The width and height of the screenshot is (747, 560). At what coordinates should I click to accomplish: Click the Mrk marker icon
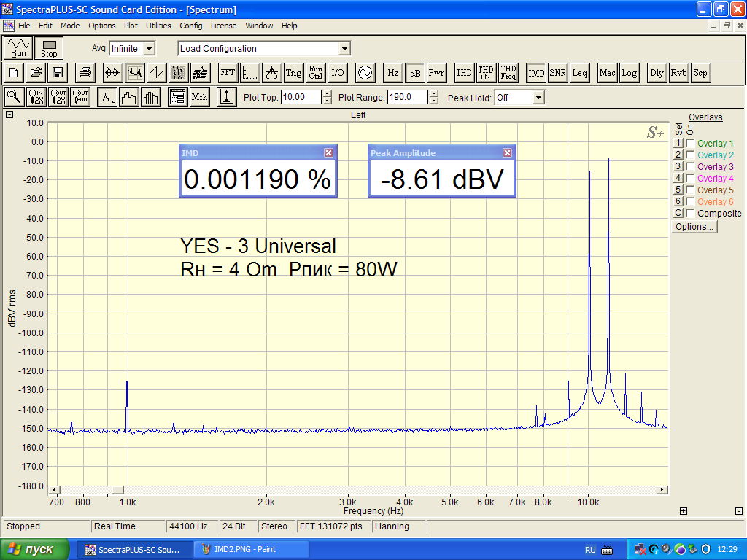pos(199,96)
